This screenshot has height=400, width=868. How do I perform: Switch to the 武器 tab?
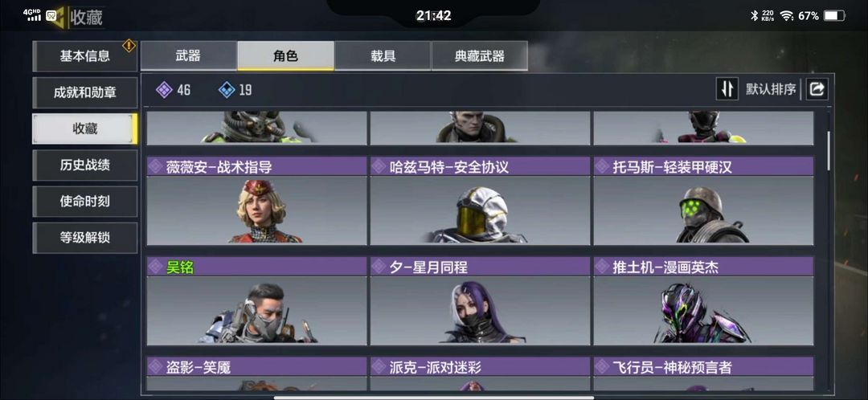point(188,56)
